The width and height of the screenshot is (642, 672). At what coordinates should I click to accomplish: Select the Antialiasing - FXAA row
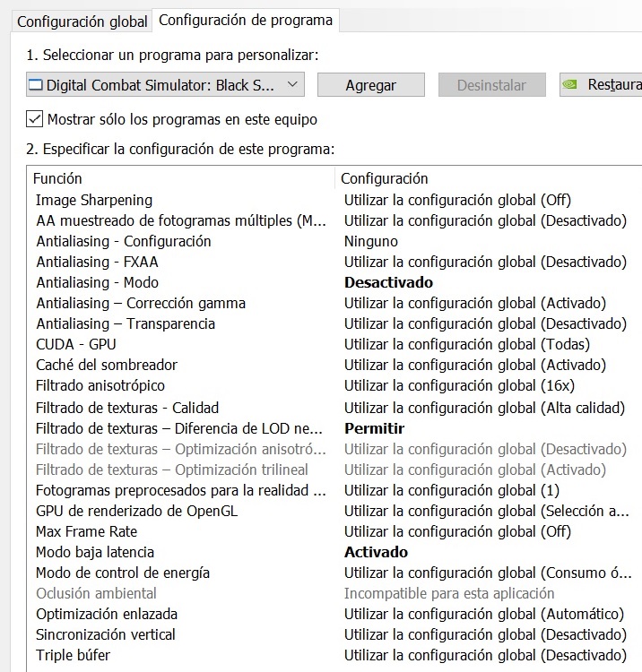point(334,262)
